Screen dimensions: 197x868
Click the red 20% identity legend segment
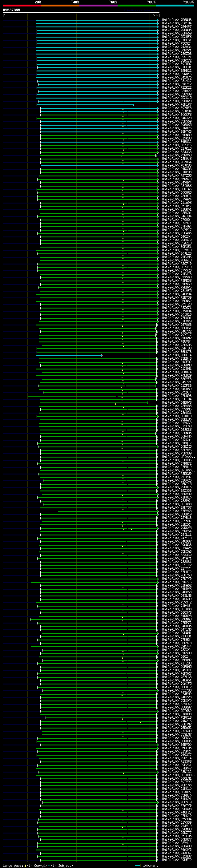[x=22, y=6]
